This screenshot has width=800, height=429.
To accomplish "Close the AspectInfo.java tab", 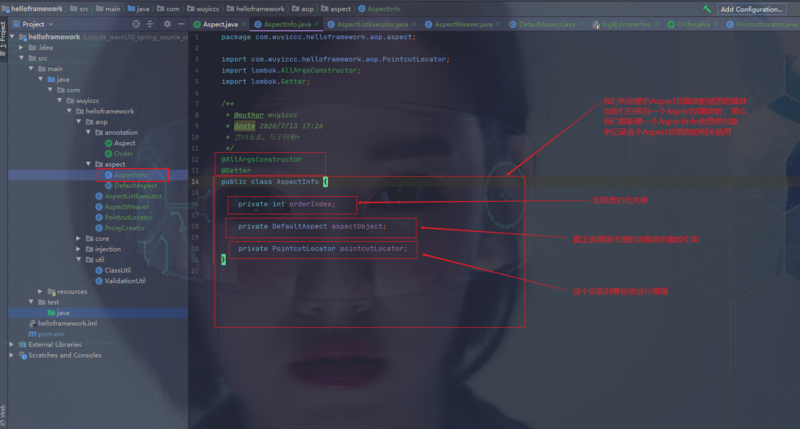I will (317, 24).
